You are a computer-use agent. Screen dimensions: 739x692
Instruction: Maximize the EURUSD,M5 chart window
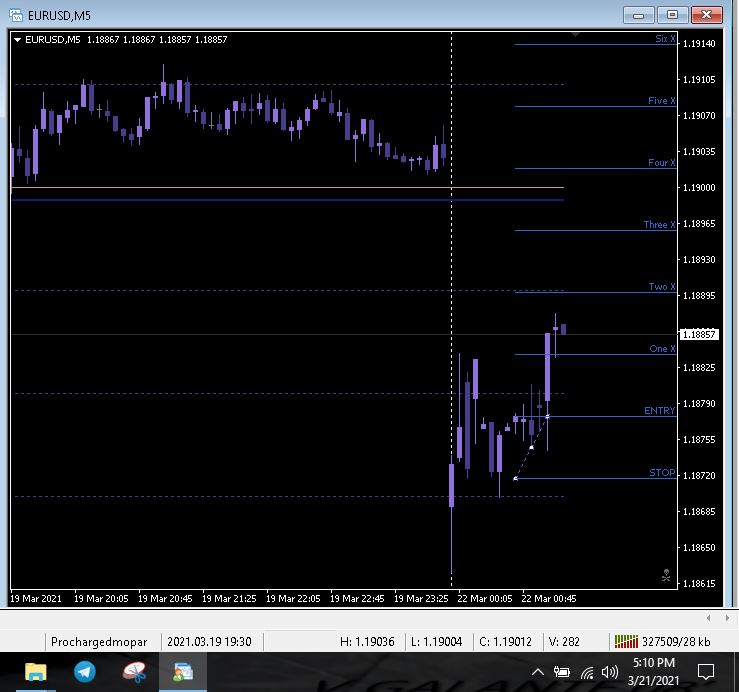672,15
